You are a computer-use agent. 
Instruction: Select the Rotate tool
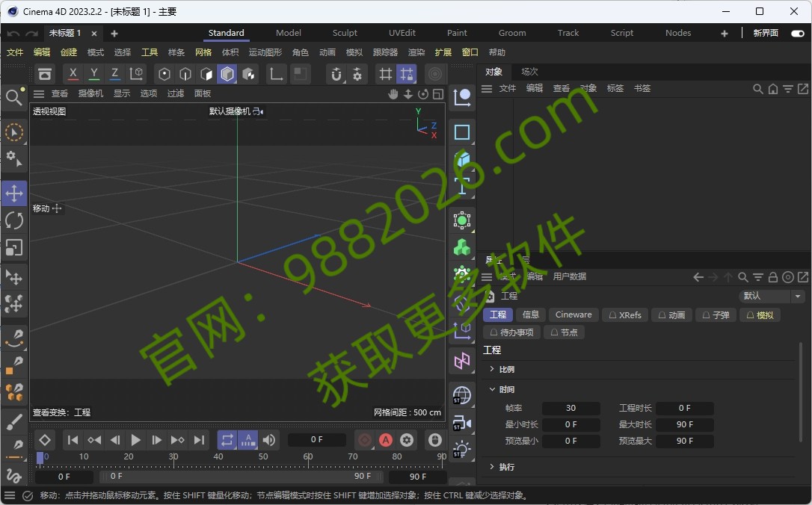14,220
